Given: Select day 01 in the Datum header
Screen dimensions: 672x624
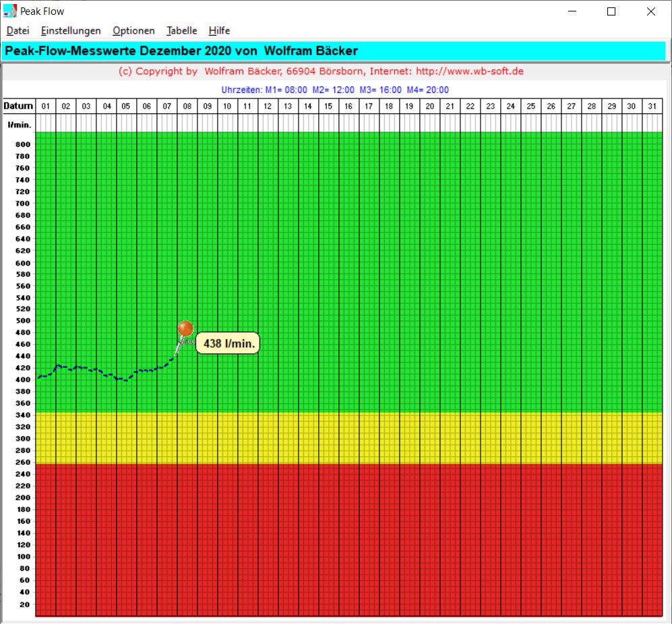Looking at the screenshot, I should tap(46, 106).
